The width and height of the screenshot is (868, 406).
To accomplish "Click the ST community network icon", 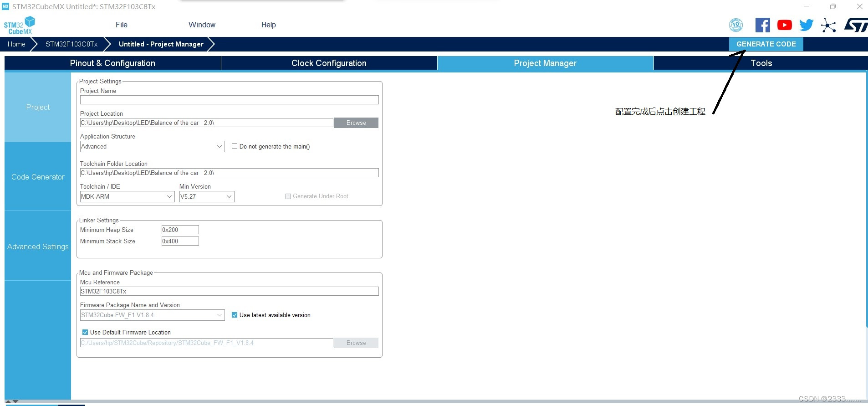I will tap(828, 25).
